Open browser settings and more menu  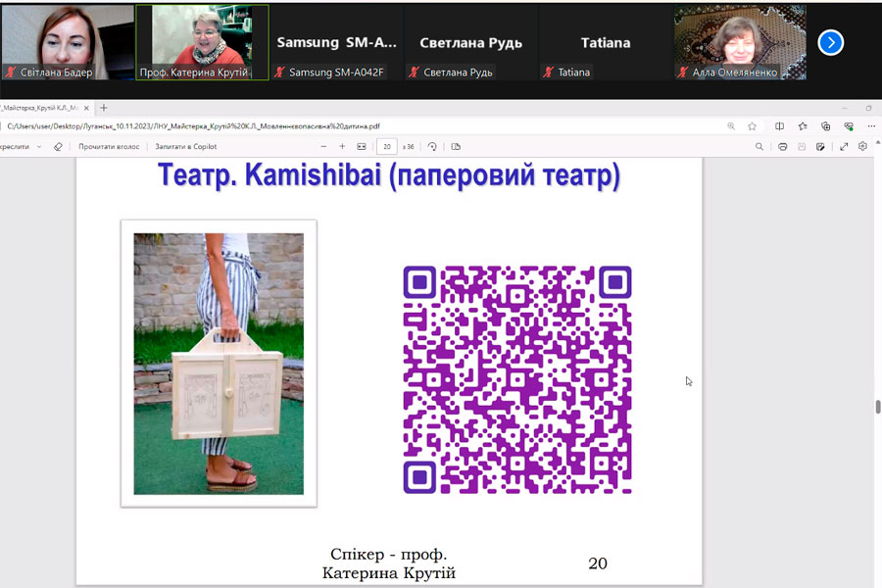(871, 126)
